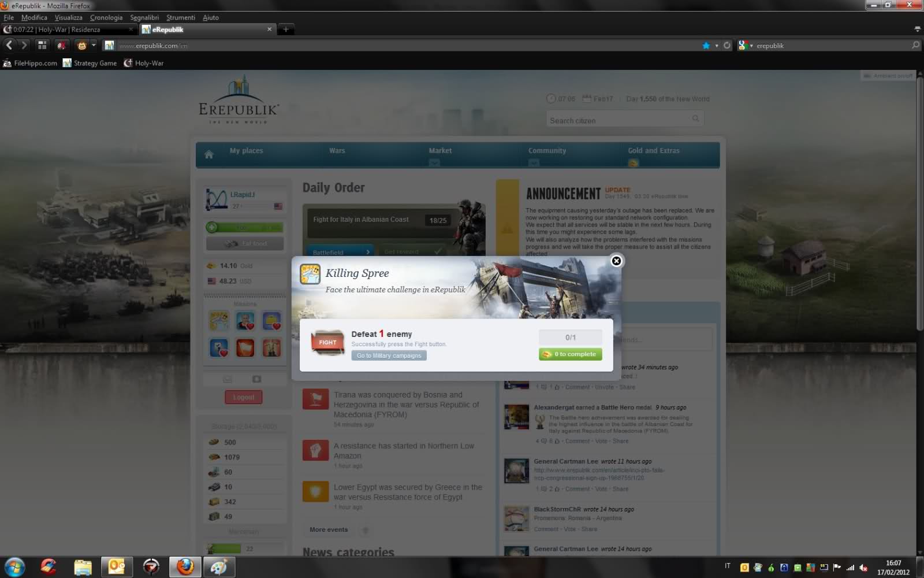Click the Killing Spree mission icon in popup

pyautogui.click(x=310, y=274)
